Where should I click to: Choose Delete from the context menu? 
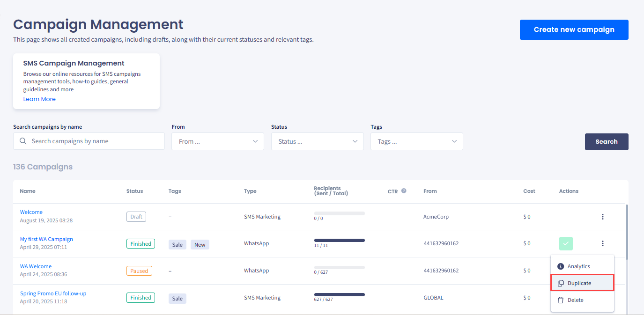pos(582,300)
